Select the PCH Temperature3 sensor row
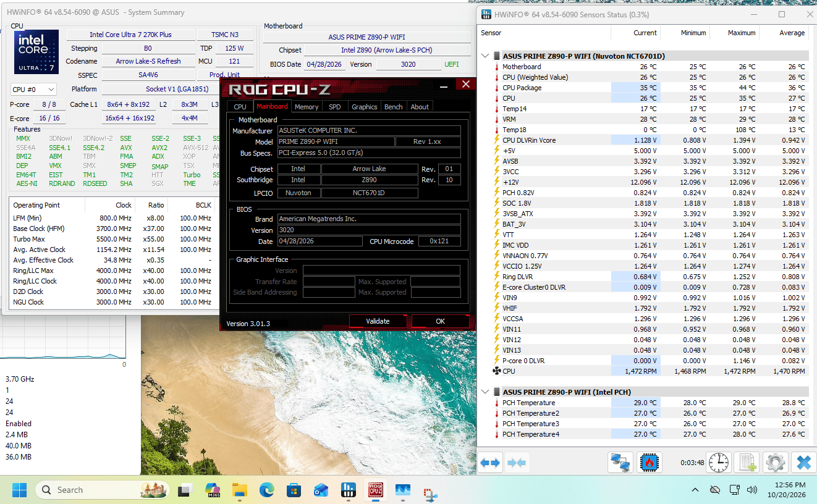This screenshot has width=817, height=504. [x=645, y=424]
